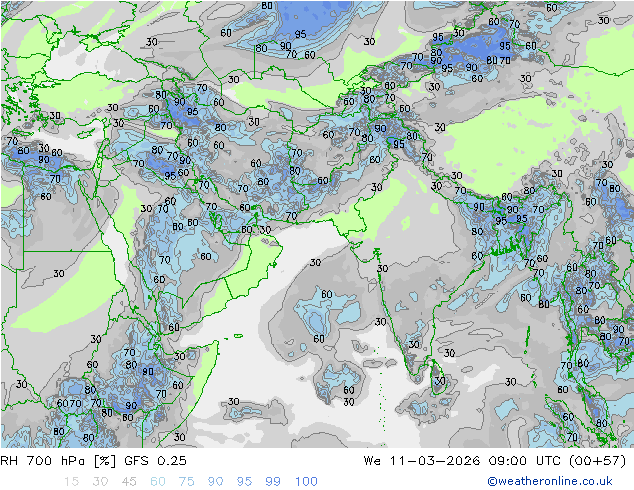Click the legend value 60 in the color scale
Viewport: 634px width, 490px height.
pos(158,482)
